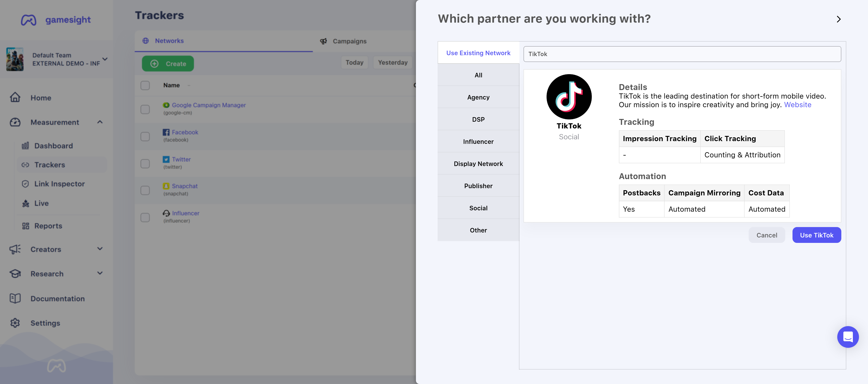Click the Creators megaphone icon
Viewport: 868px width, 384px height.
tap(15, 249)
